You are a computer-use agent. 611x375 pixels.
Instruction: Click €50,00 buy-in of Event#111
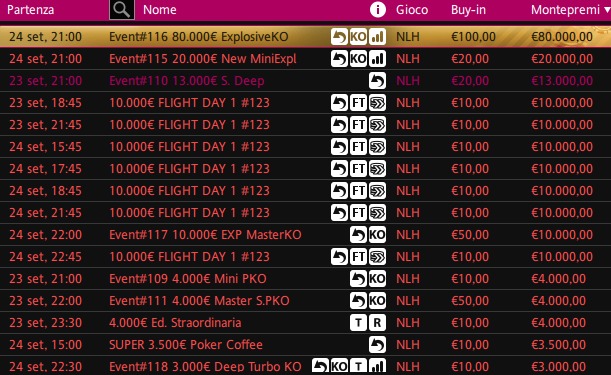(470, 301)
